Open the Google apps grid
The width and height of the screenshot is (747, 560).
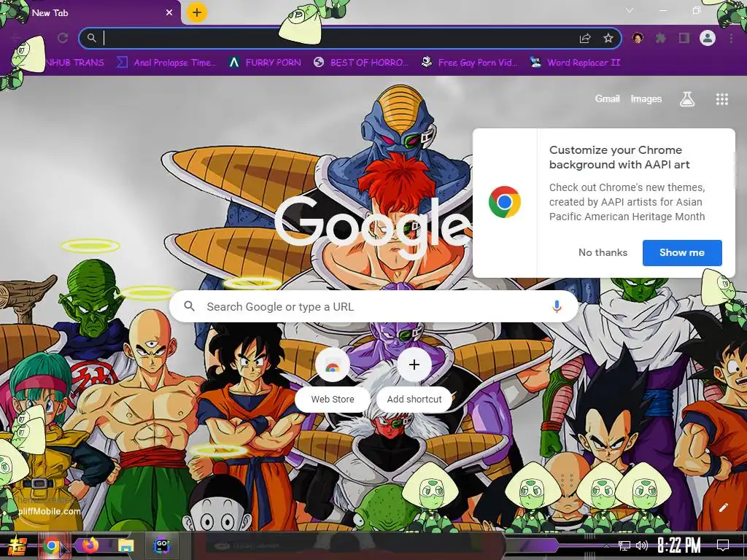[721, 99]
